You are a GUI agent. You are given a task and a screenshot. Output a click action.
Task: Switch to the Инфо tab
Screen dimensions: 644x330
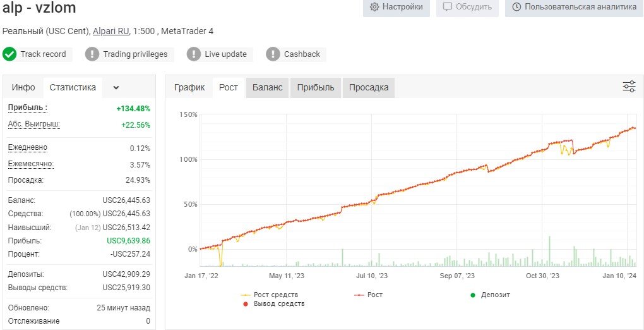pos(23,87)
